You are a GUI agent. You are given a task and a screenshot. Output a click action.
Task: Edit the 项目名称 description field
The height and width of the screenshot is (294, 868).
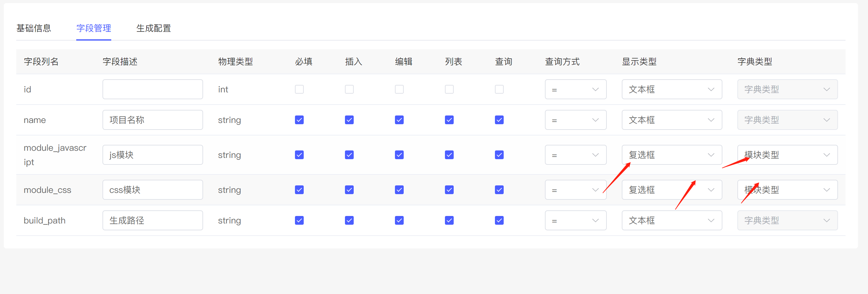(153, 120)
